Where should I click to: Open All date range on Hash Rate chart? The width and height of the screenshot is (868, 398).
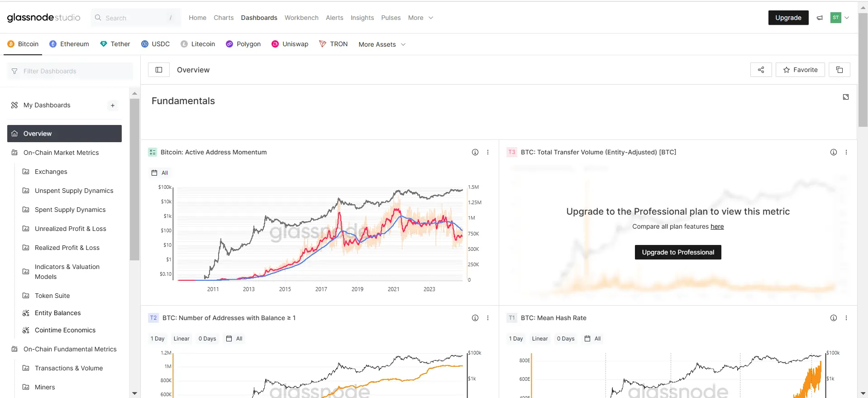tap(593, 339)
